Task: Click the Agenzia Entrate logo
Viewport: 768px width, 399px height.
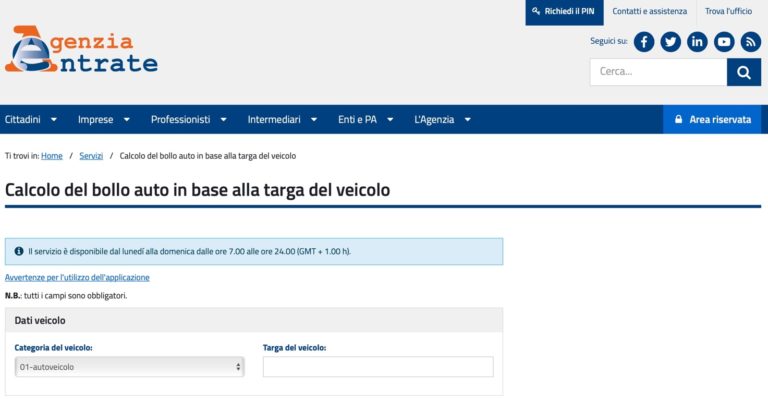Action: tap(81, 49)
